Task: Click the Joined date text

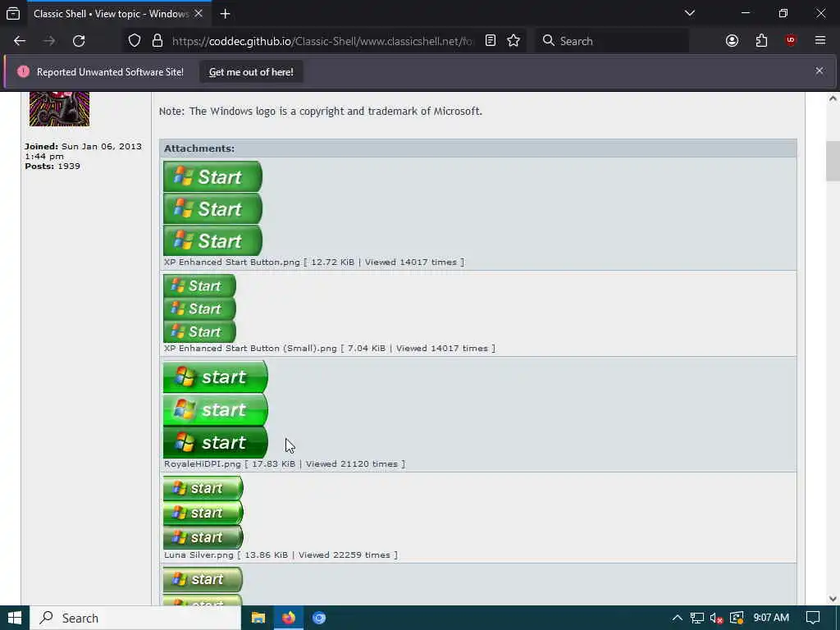Action: coord(83,151)
